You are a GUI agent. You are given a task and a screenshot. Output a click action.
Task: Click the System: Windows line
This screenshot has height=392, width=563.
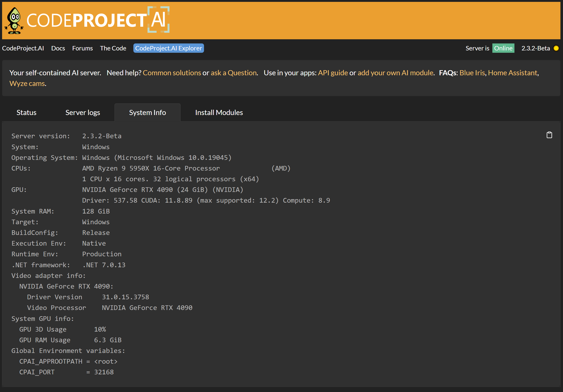click(61, 147)
